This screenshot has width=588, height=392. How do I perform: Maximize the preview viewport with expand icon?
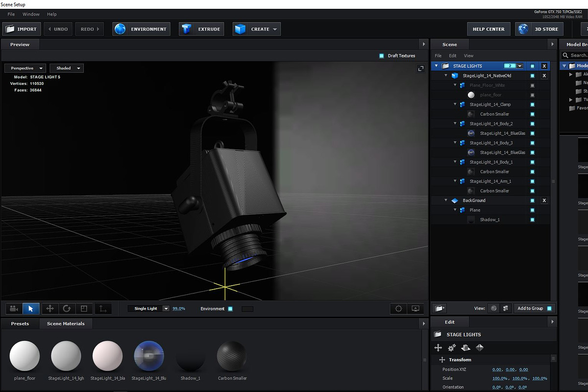(x=421, y=69)
